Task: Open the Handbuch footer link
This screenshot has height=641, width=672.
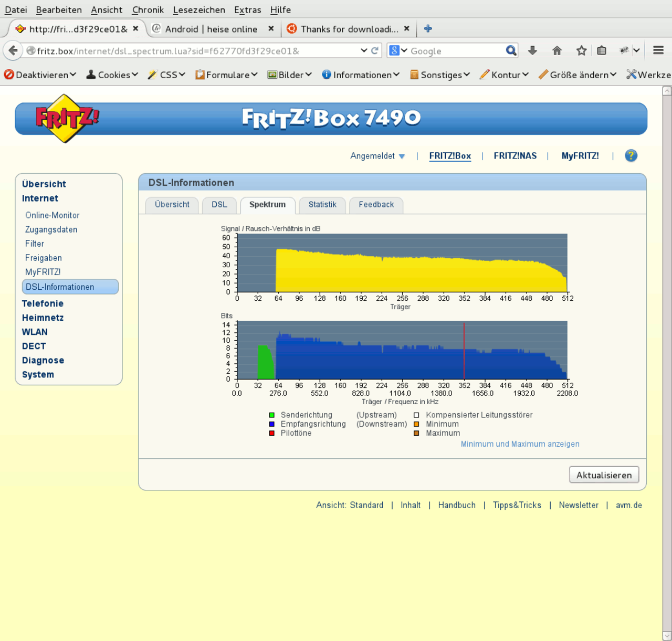Action: 457,505
